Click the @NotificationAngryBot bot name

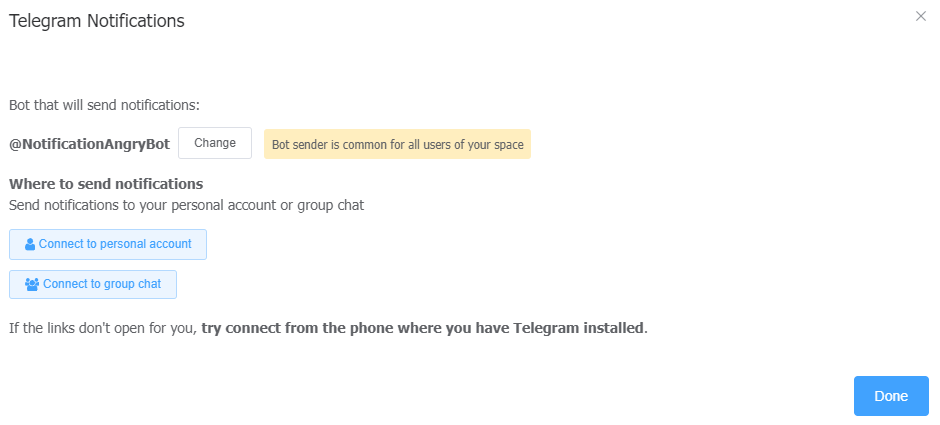point(89,144)
